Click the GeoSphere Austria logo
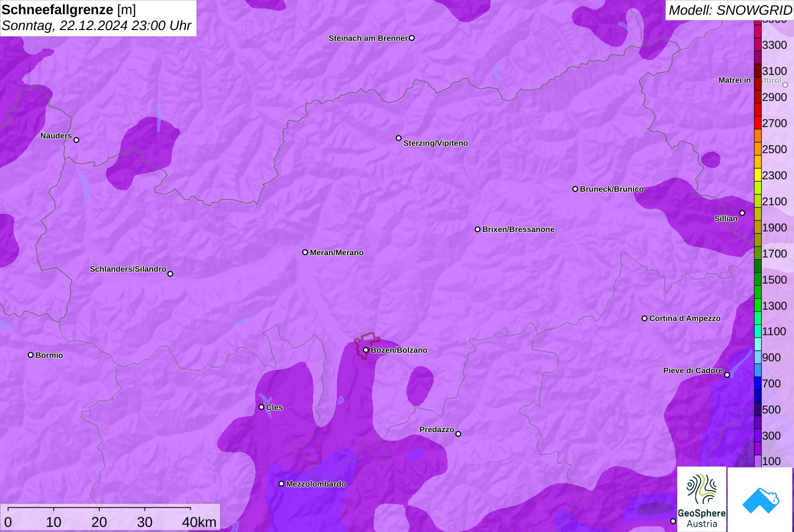 pyautogui.click(x=702, y=499)
